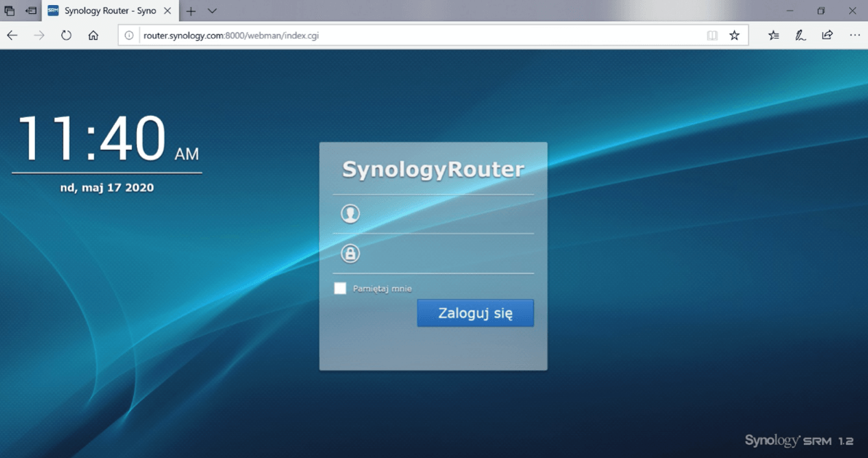Viewport: 868px width, 458px height.
Task: Click the password input field
Action: pyautogui.click(x=444, y=253)
